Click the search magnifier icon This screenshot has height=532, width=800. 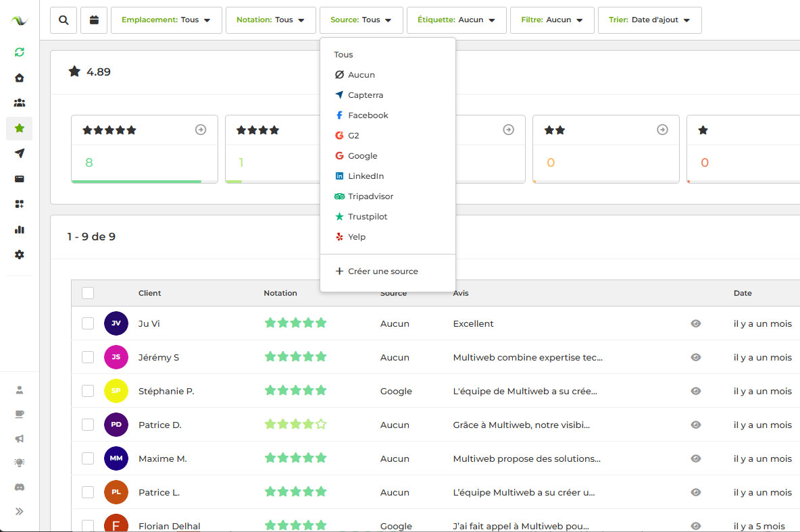click(x=64, y=20)
